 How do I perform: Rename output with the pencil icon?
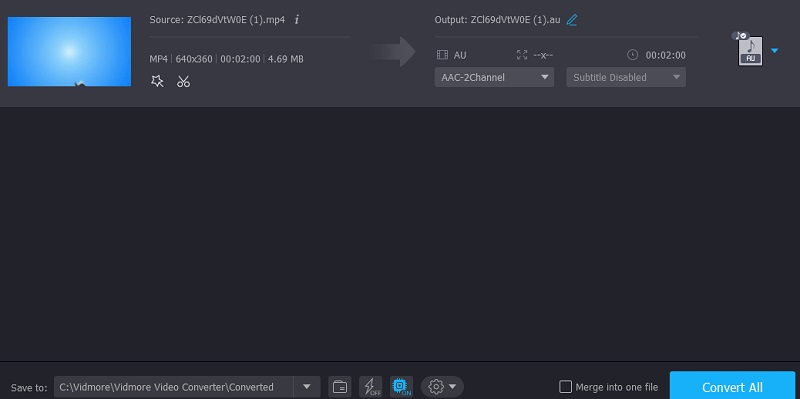click(x=572, y=20)
